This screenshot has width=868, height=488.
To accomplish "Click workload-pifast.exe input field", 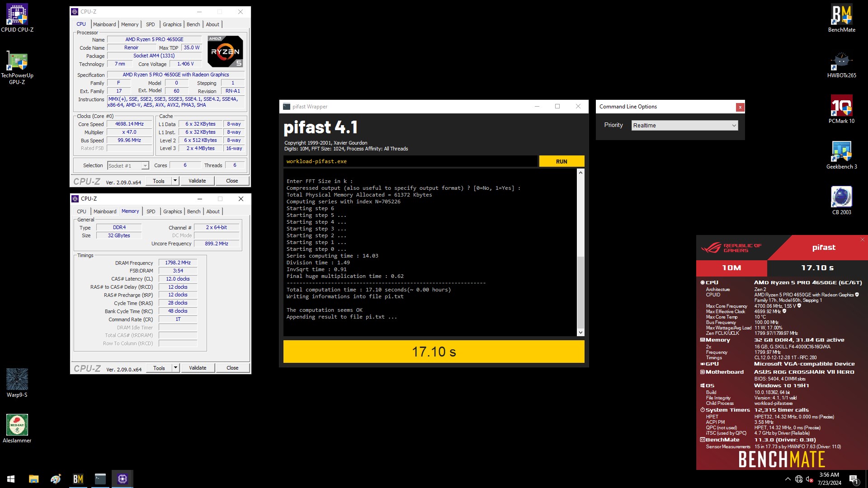I will pos(410,161).
